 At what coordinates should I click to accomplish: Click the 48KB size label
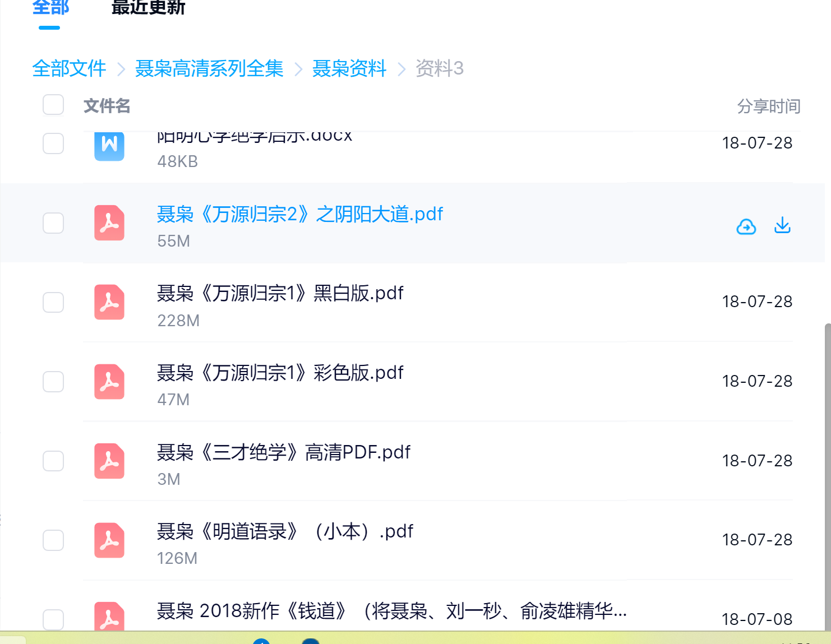178,161
